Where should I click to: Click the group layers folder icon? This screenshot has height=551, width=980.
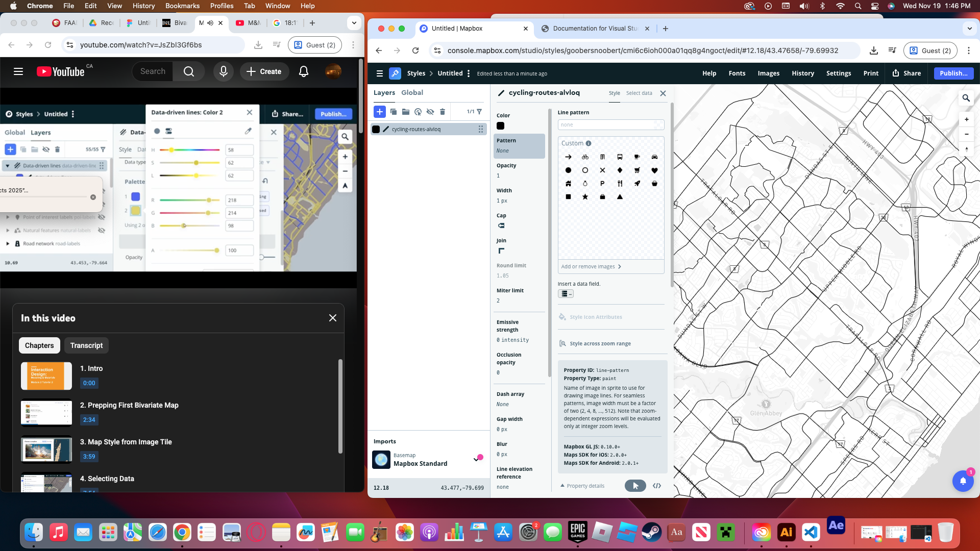pos(406,112)
